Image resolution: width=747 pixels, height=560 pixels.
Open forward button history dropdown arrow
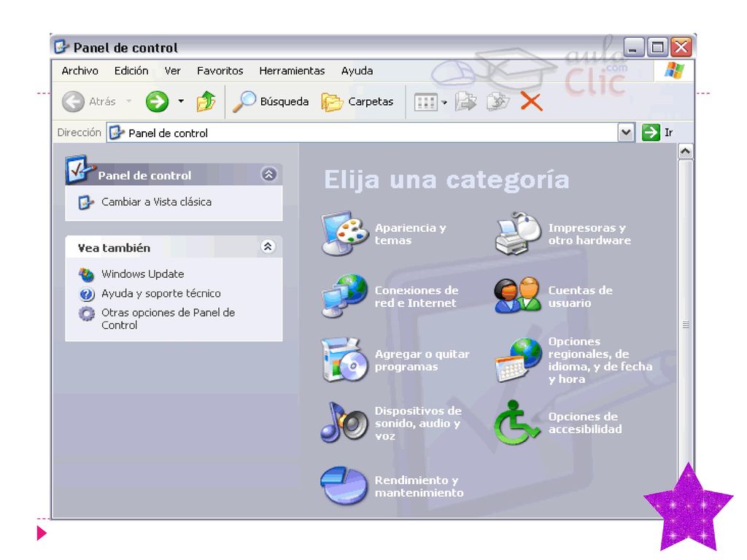click(x=181, y=101)
